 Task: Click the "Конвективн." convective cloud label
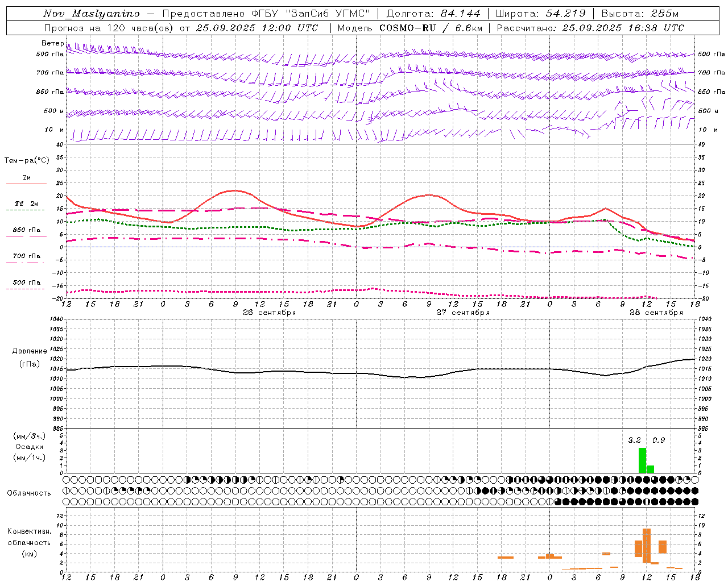pyautogui.click(x=29, y=531)
